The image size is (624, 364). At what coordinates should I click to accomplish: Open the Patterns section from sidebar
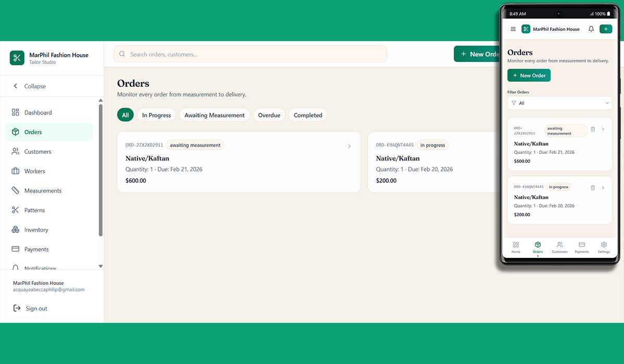(x=16, y=210)
